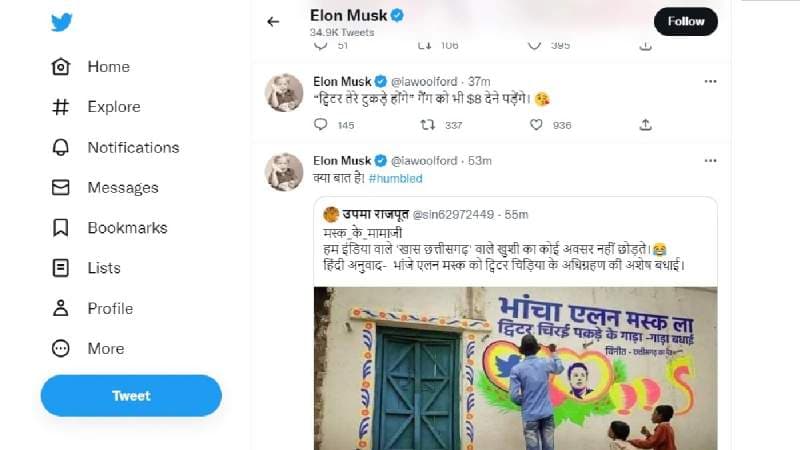Screen dimensions: 800x450
Task: Follow Elon Musk with Follow button
Action: point(685,21)
